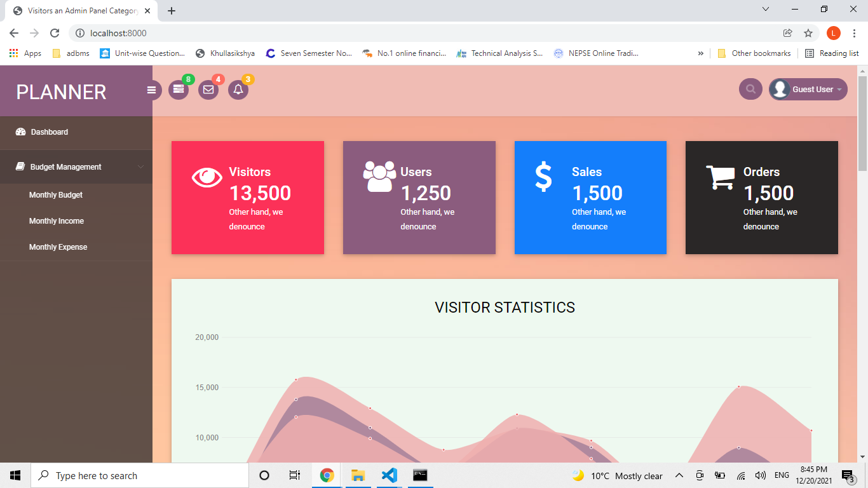Click the dollar icon on Sales card
The image size is (868, 488).
(x=543, y=177)
